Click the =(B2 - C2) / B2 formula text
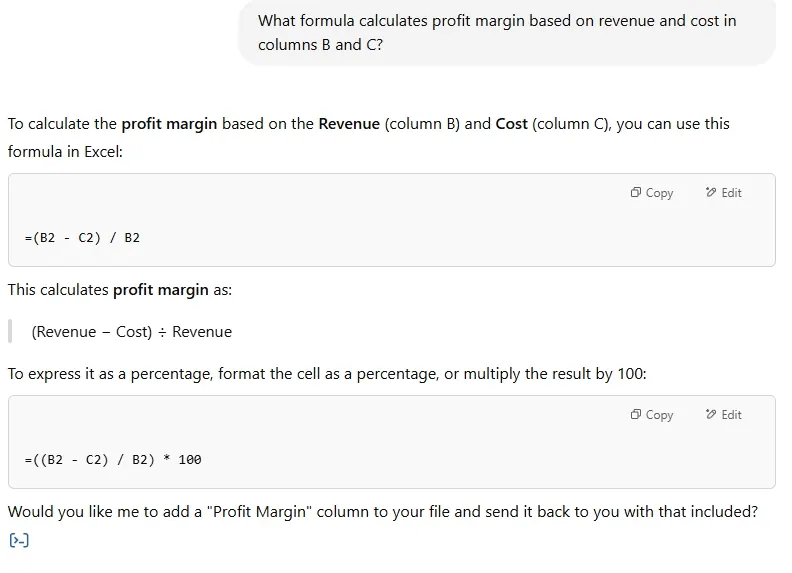This screenshot has height=573, width=792. (x=82, y=238)
